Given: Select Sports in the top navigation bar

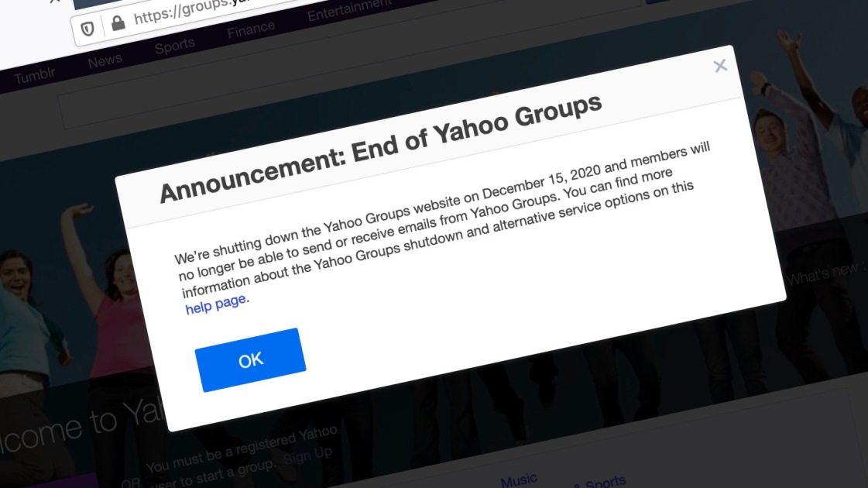Looking at the screenshot, I should pyautogui.click(x=174, y=46).
